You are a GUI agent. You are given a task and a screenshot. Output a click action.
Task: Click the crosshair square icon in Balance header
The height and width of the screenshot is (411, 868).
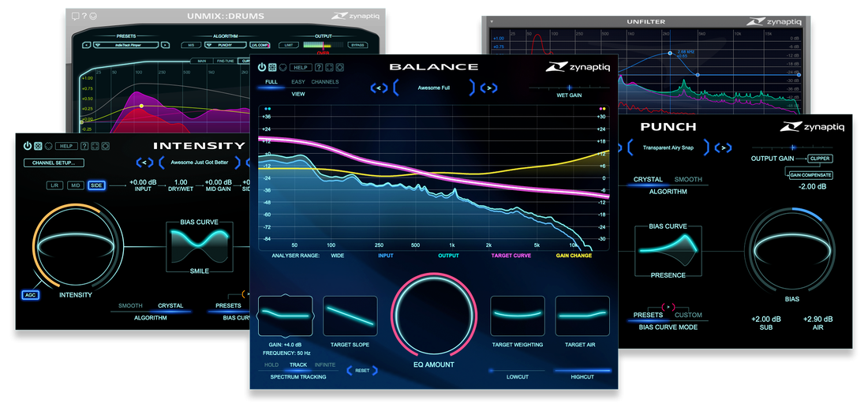point(329,68)
